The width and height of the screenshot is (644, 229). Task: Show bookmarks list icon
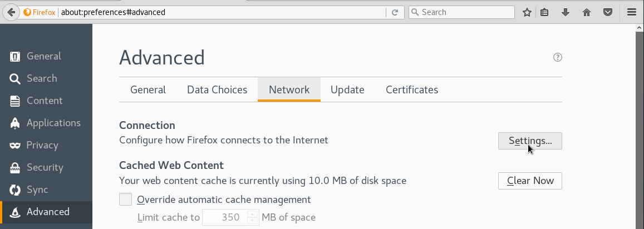click(x=545, y=12)
